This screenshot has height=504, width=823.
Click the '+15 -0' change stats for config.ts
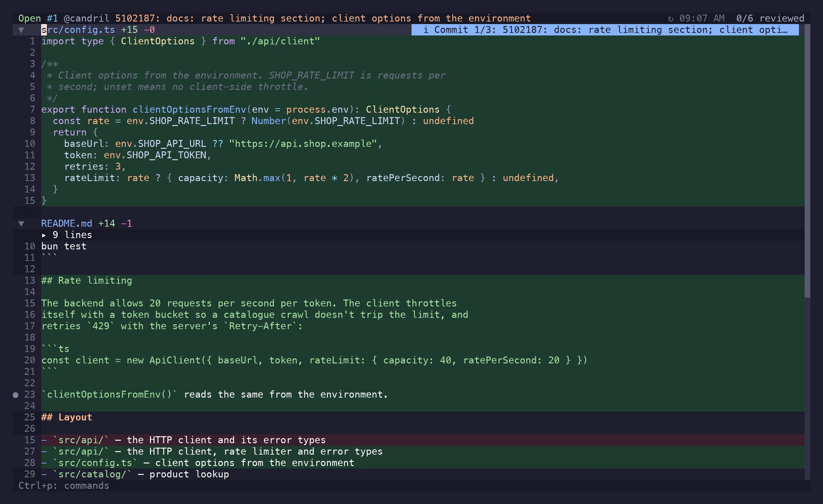tap(138, 30)
